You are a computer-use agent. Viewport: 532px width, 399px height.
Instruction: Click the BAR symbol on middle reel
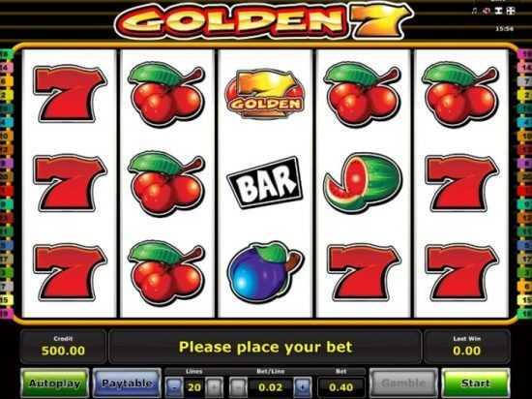tap(265, 182)
